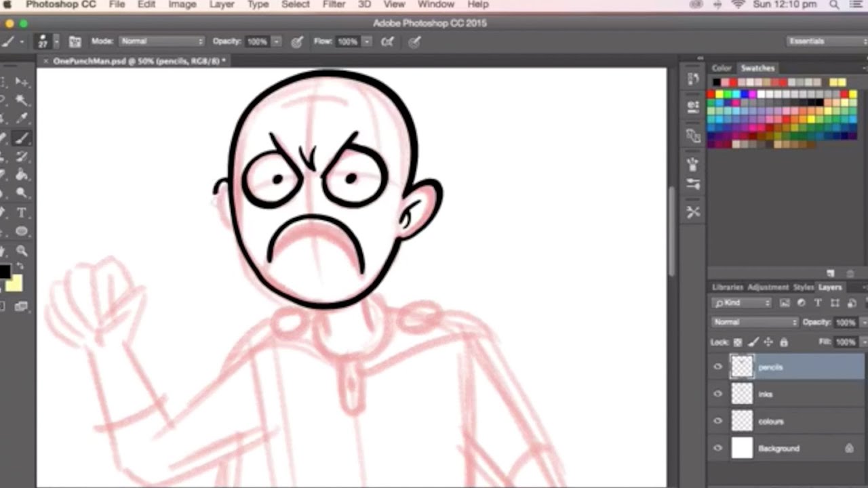Screen dimensions: 868x488
Task: Select the History Brush tool
Action: (x=22, y=157)
